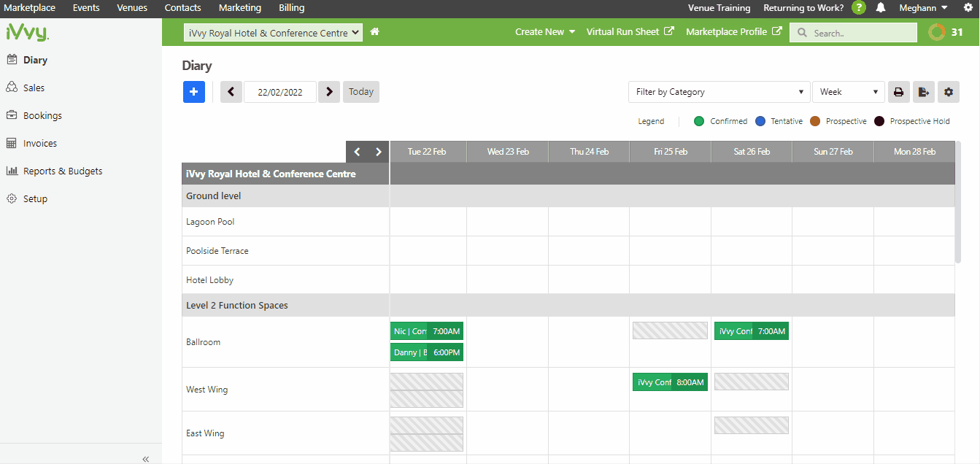Go to next date with right arrow
Screen dimensions: 980x464
tap(329, 92)
